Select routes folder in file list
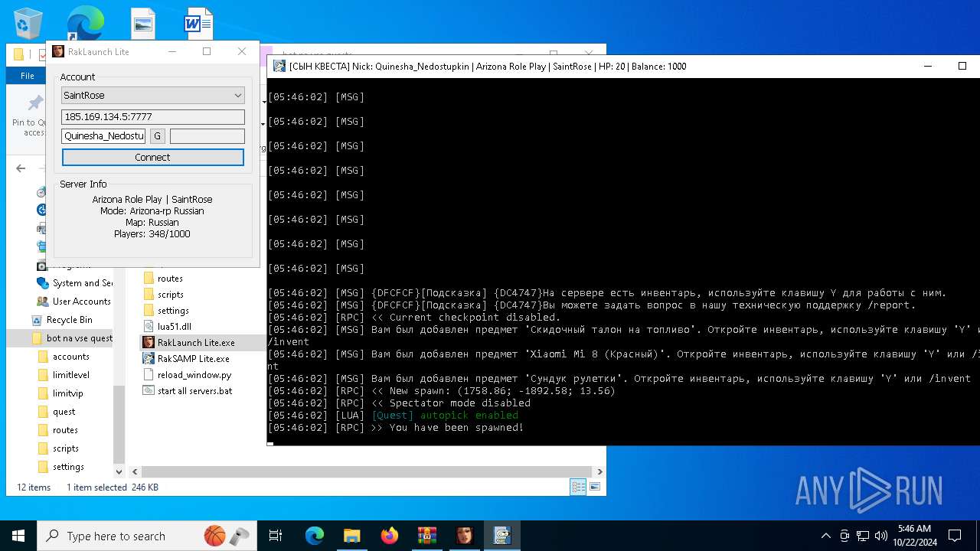Screen dimensions: 980x551 tap(170, 279)
